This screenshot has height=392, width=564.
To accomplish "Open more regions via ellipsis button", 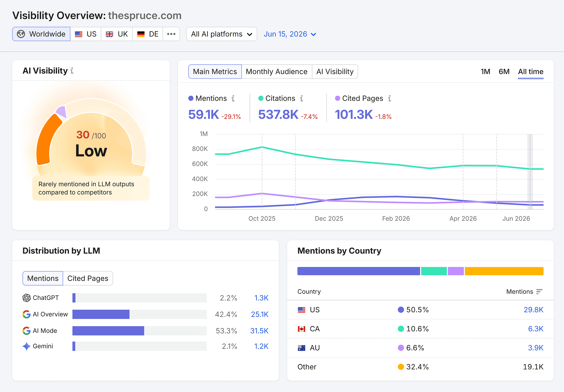I will 171,34.
